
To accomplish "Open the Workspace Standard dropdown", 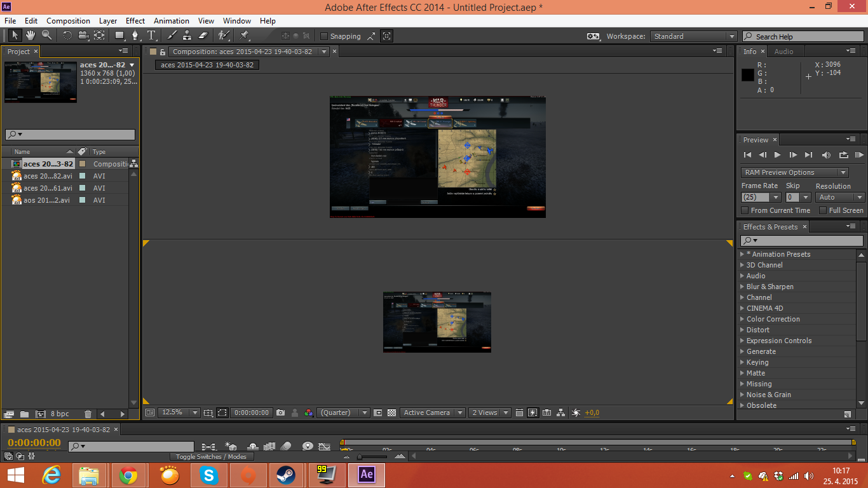I will click(693, 36).
